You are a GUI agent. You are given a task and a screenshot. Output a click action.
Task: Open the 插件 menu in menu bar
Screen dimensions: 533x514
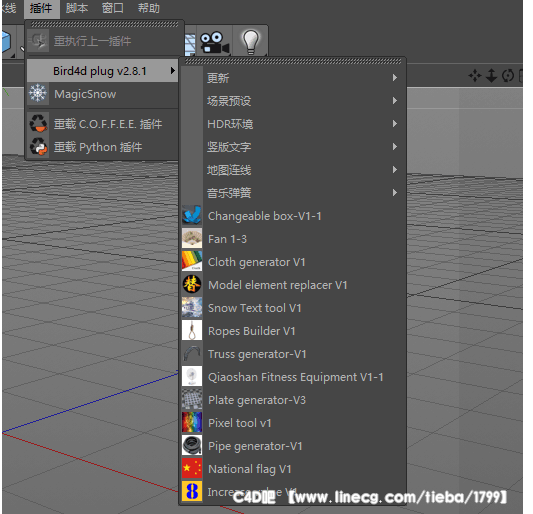click(x=41, y=8)
